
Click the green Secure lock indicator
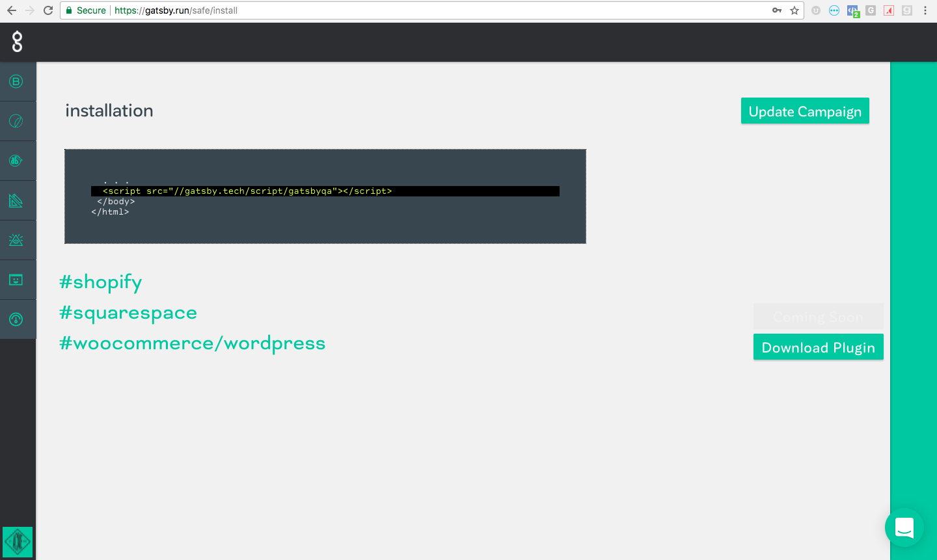[86, 10]
